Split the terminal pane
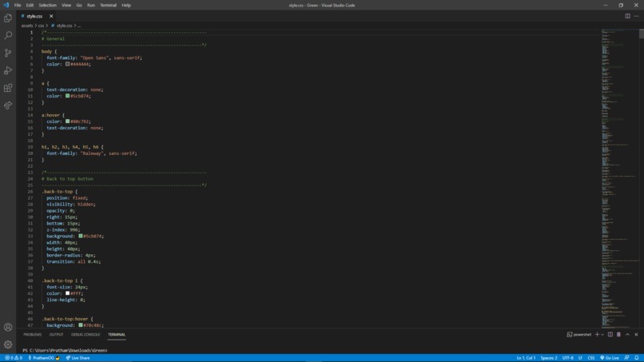 click(x=610, y=335)
